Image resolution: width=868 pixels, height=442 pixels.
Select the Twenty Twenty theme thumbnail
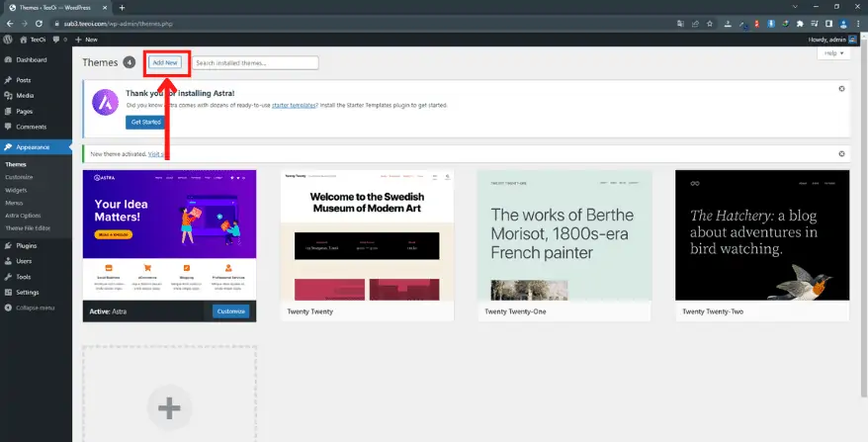pyautogui.click(x=367, y=235)
